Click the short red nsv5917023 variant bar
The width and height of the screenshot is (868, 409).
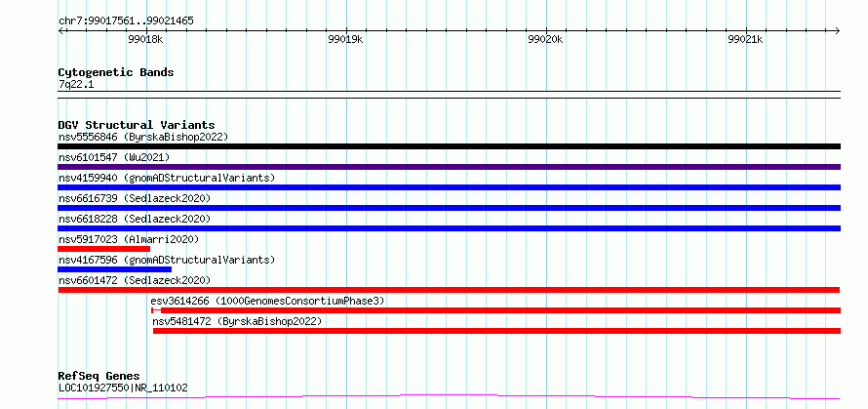tap(103, 249)
